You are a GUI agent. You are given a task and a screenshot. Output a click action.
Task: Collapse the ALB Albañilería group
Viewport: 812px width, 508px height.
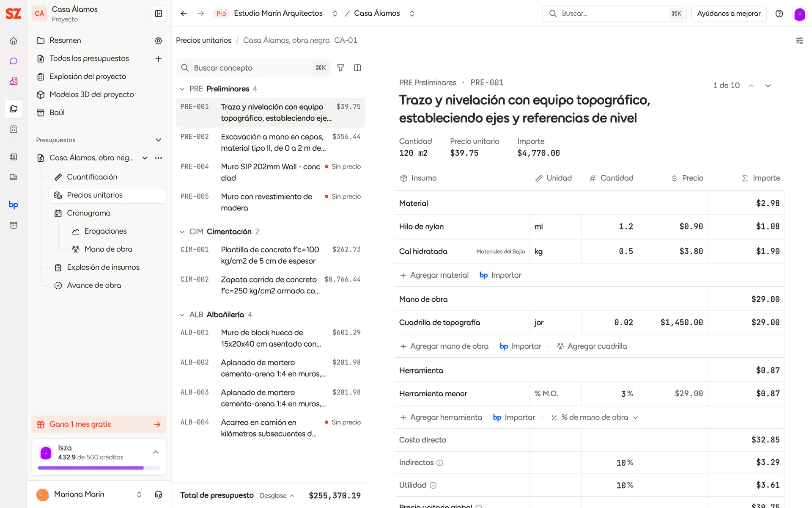point(182,315)
